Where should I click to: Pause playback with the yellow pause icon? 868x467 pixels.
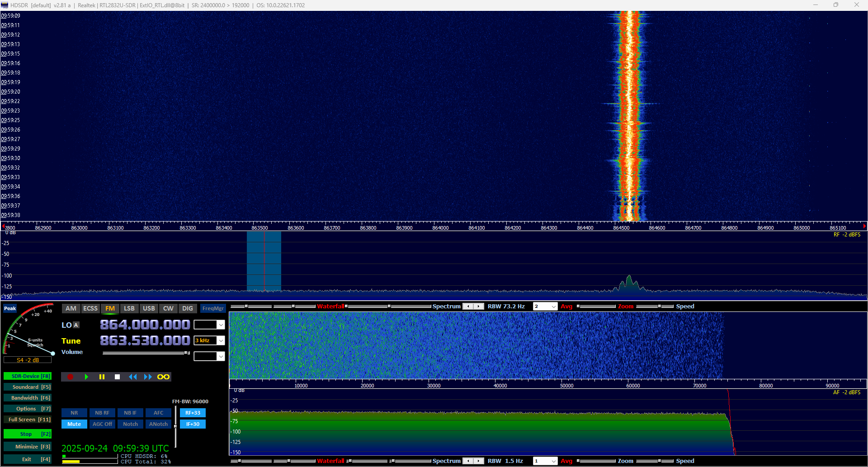[x=102, y=377]
